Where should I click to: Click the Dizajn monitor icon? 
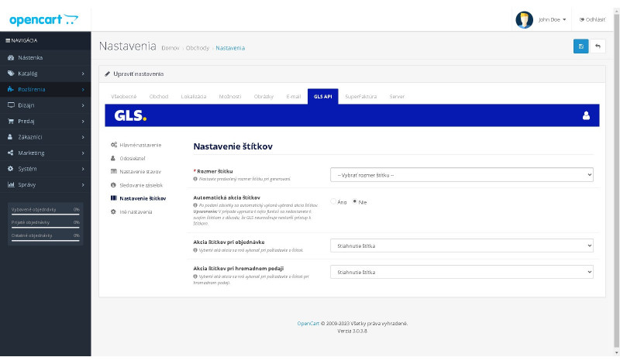click(x=11, y=105)
